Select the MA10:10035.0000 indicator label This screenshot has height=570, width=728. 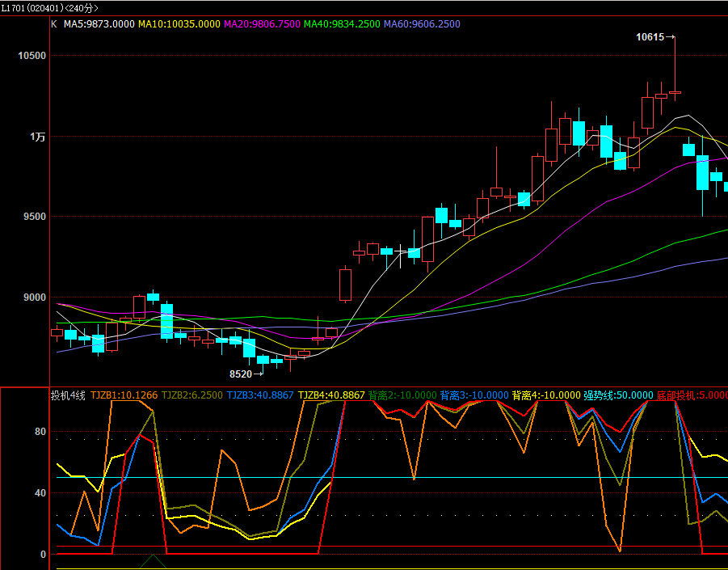tap(179, 24)
